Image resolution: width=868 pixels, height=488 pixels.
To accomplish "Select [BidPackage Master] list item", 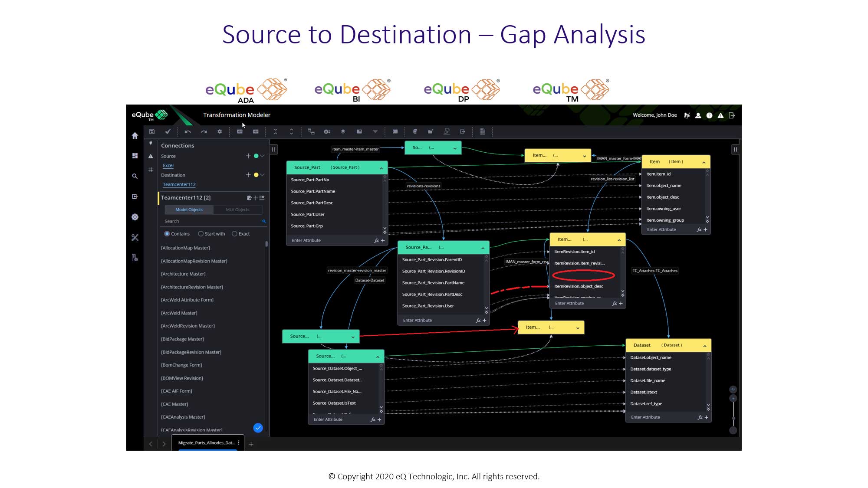I will click(182, 339).
